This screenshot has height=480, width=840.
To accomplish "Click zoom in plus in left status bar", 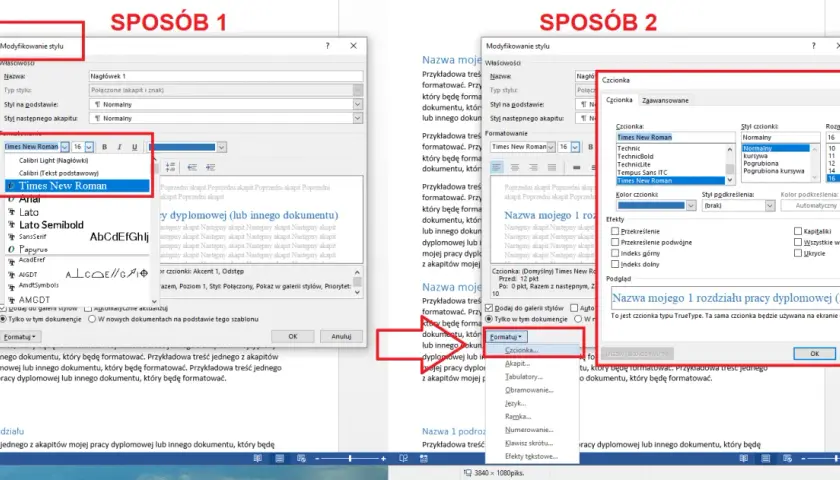I will (384, 459).
